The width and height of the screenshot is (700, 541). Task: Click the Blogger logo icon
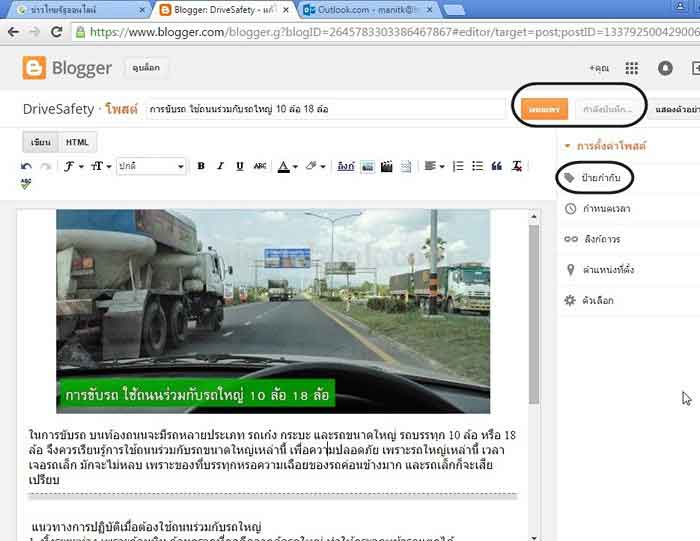34,68
